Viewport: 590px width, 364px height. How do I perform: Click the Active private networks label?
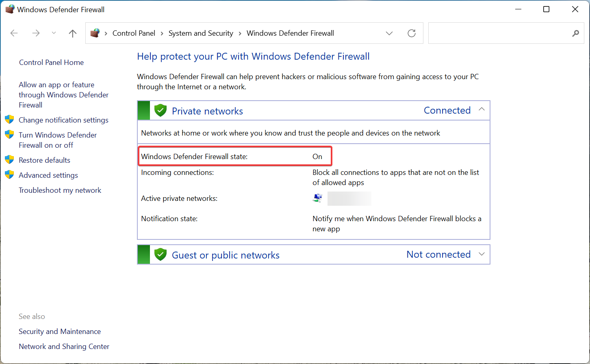tap(179, 198)
